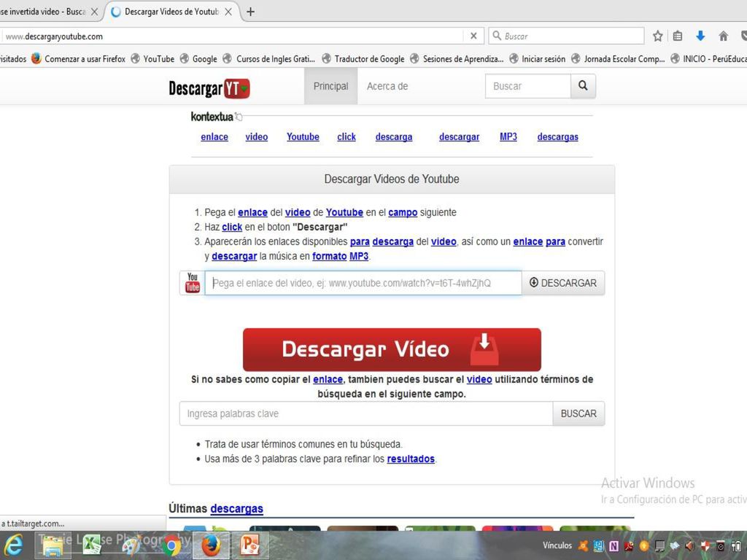Click the DescargarYT logo
Image resolution: width=747 pixels, height=560 pixels.
209,88
